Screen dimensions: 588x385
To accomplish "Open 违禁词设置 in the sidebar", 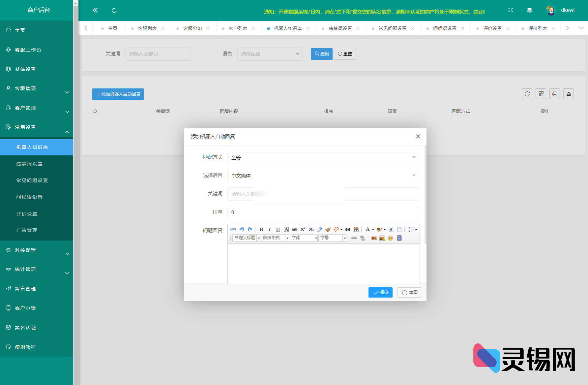I will pyautogui.click(x=29, y=164).
